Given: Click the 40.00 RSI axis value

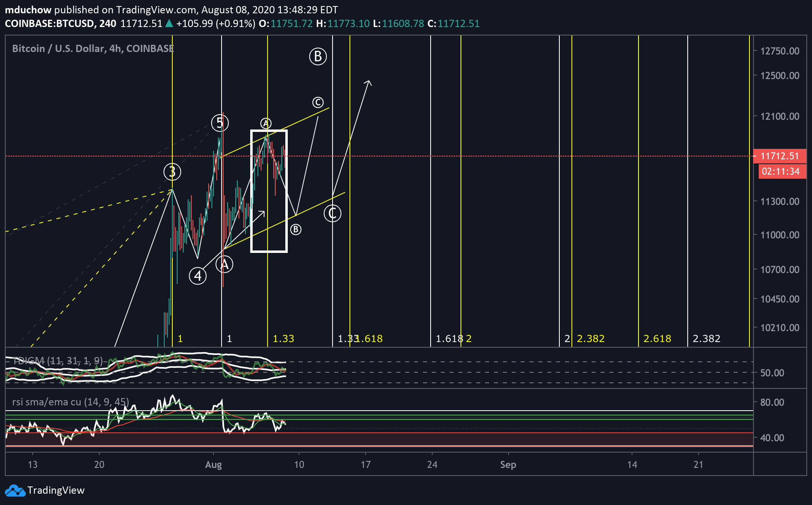Looking at the screenshot, I should tap(772, 438).
